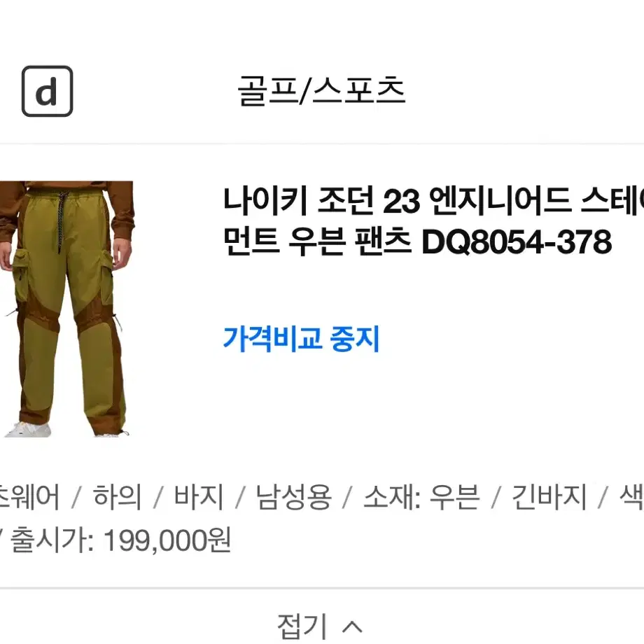The image size is (644, 644).
Task: Select the 하의 spec tag
Action: [118, 497]
